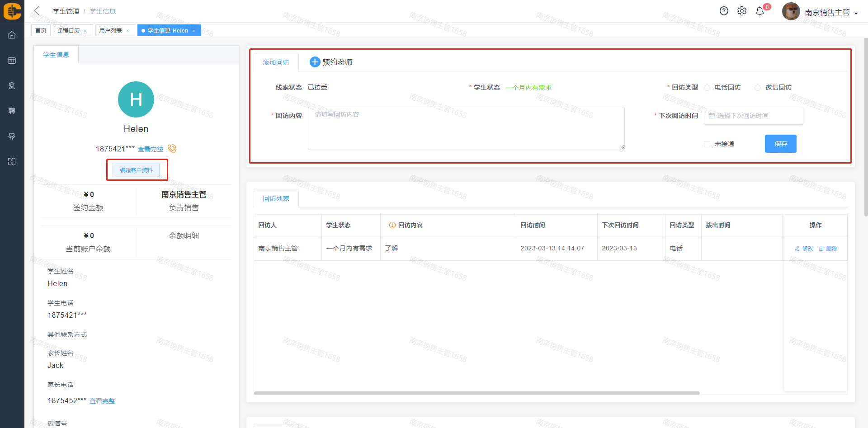Open the calendar icon in the sidebar
Screen dimensions: 868x428
click(x=12, y=60)
